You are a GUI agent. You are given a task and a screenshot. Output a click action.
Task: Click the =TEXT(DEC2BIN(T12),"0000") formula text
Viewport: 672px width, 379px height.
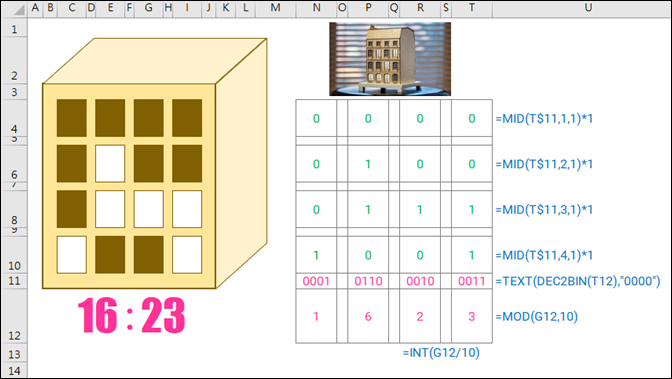(578, 281)
